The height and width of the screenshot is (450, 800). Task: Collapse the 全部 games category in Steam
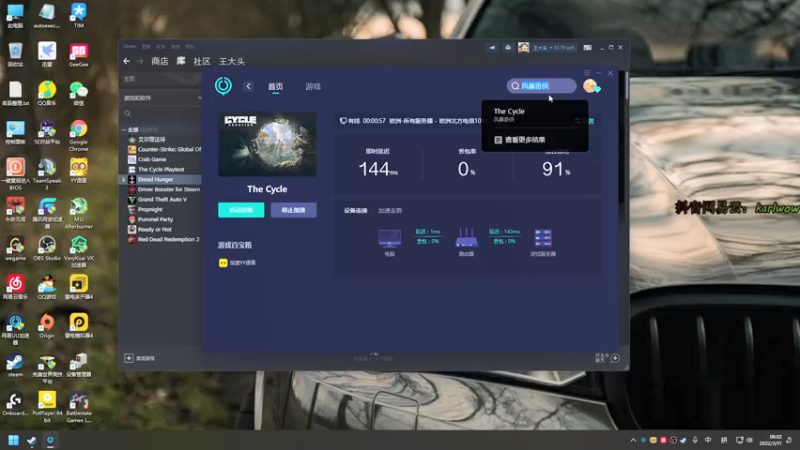pos(124,130)
